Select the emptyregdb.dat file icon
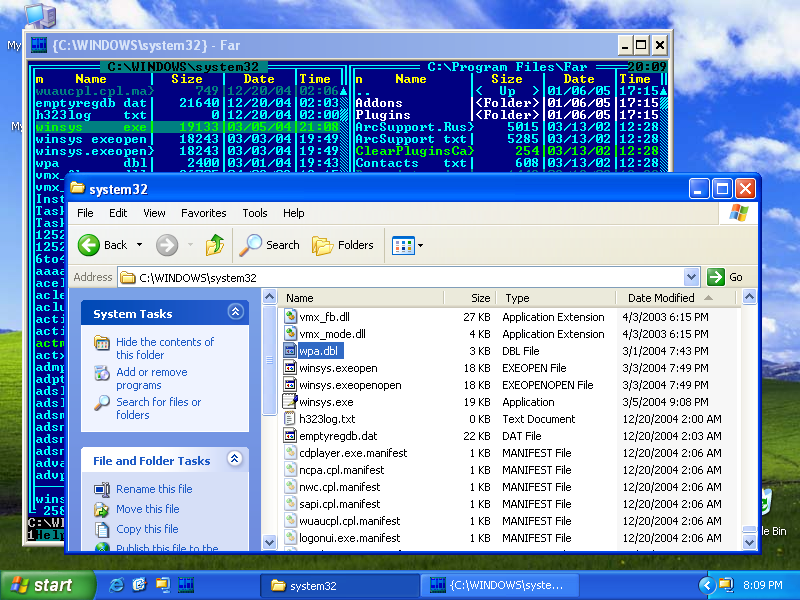Screen dimensions: 800x600 290,436
